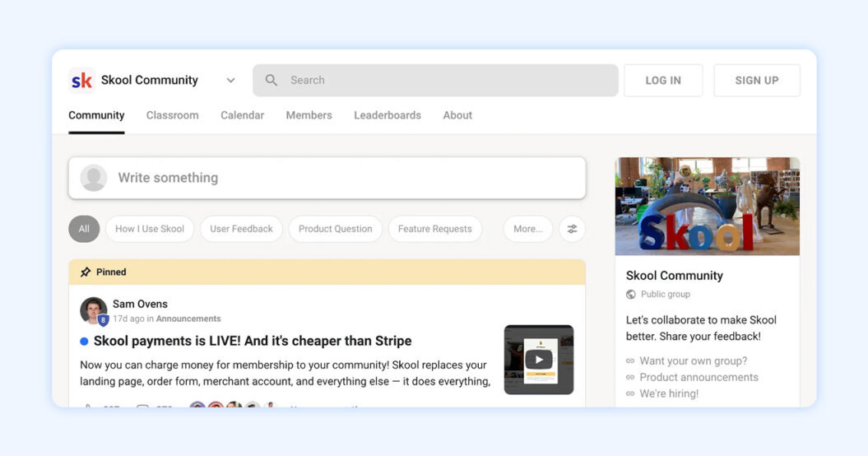Focus the Search input field

(x=435, y=81)
